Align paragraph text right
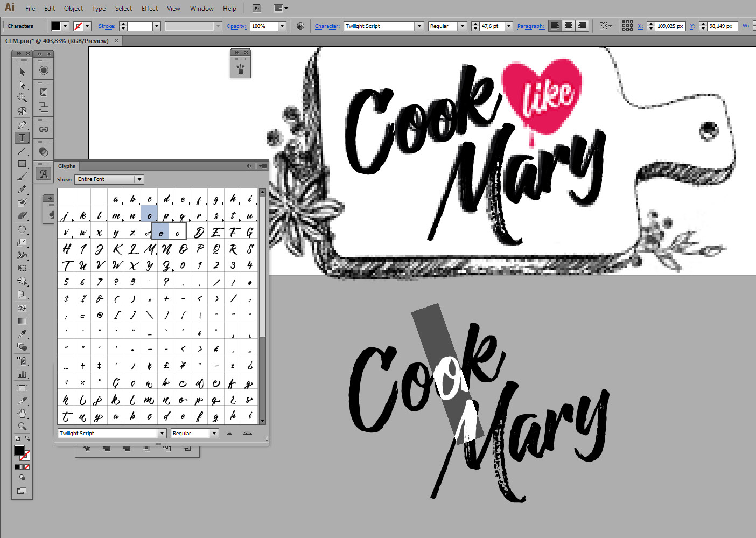Screen dimensions: 756x538 pos(582,26)
